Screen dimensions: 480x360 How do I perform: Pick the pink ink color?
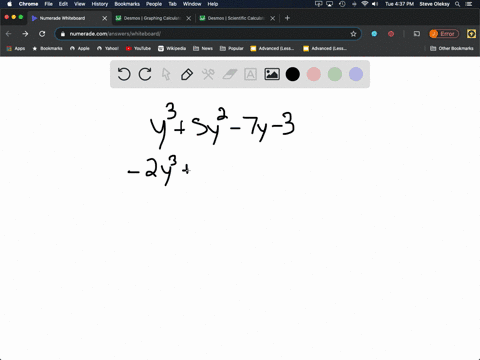(314, 74)
